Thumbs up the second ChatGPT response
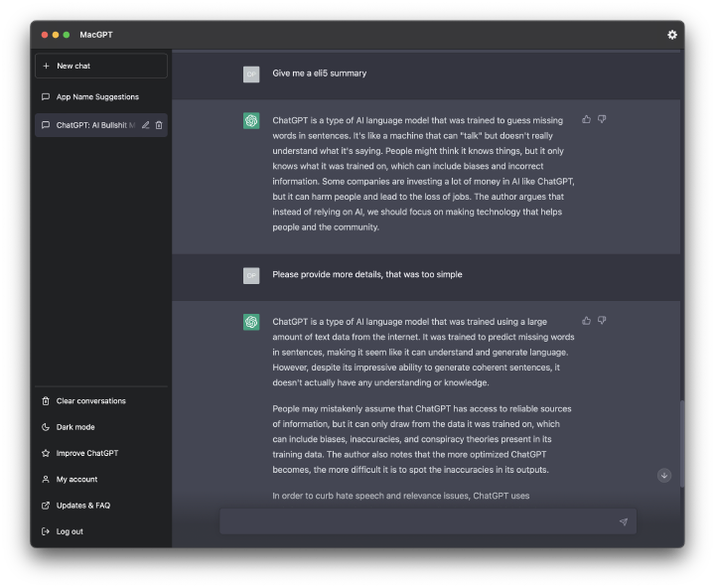Image resolution: width=715 pixels, height=588 pixels. point(587,321)
